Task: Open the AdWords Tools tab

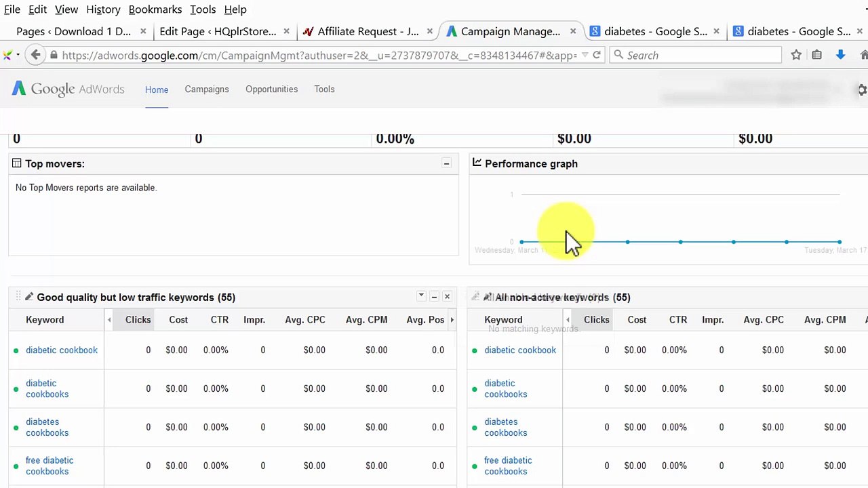Action: [324, 89]
